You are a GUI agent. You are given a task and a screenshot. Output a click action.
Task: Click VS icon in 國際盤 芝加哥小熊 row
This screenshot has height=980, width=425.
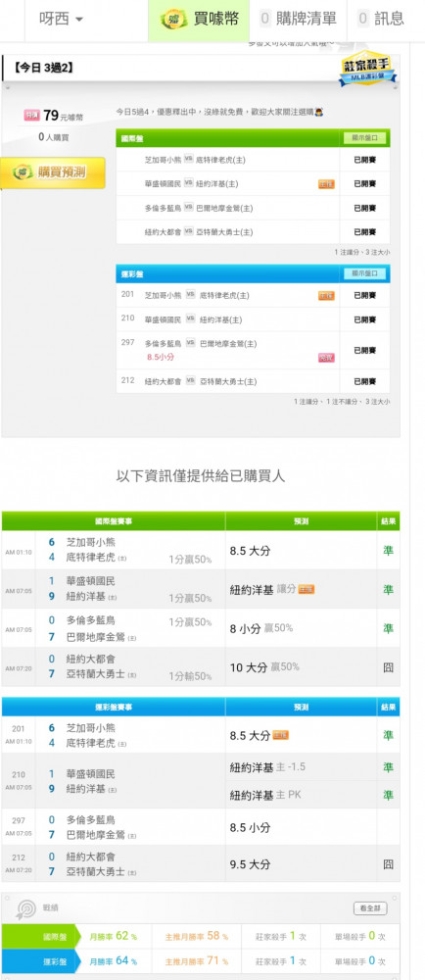point(190,160)
